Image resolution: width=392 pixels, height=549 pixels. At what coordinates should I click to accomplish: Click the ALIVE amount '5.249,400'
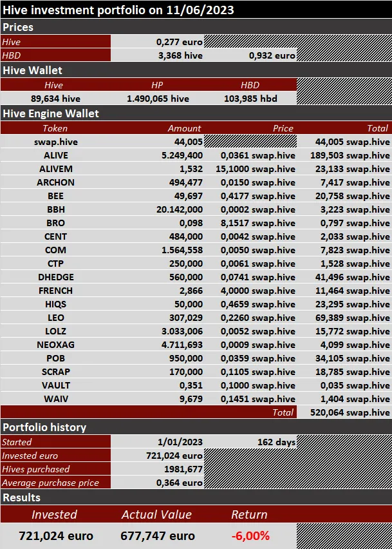pyautogui.click(x=182, y=155)
